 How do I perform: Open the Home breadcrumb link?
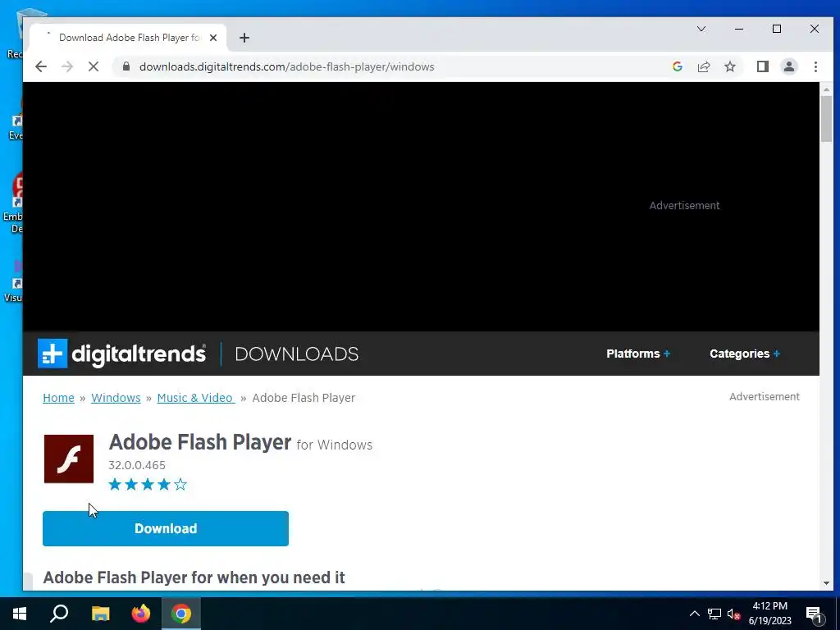click(x=58, y=398)
